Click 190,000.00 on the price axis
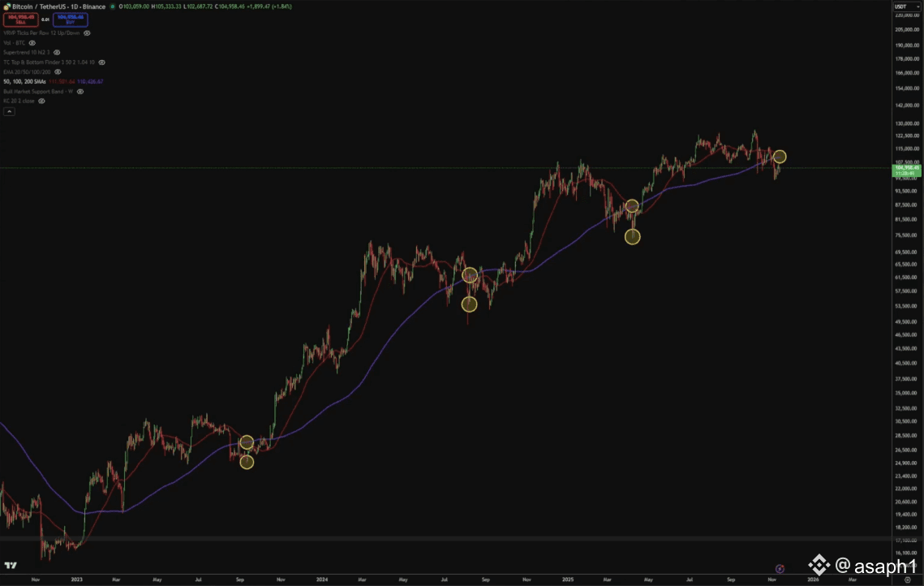 (x=907, y=45)
